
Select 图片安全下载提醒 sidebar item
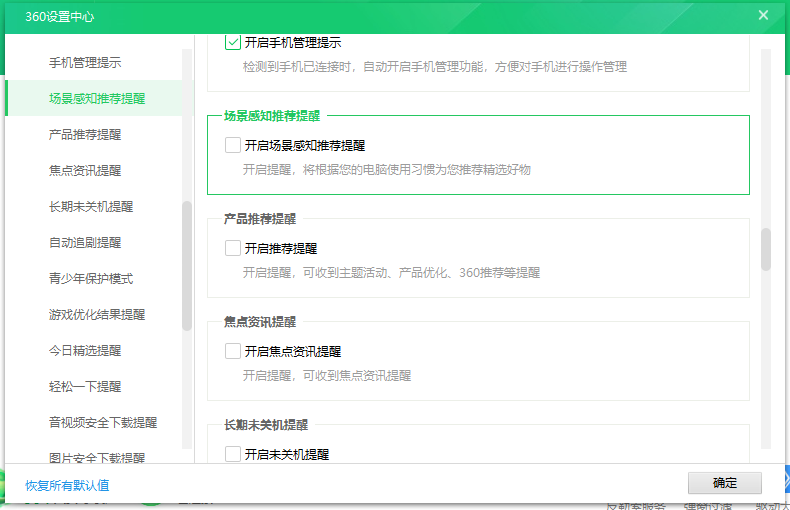tap(97, 458)
